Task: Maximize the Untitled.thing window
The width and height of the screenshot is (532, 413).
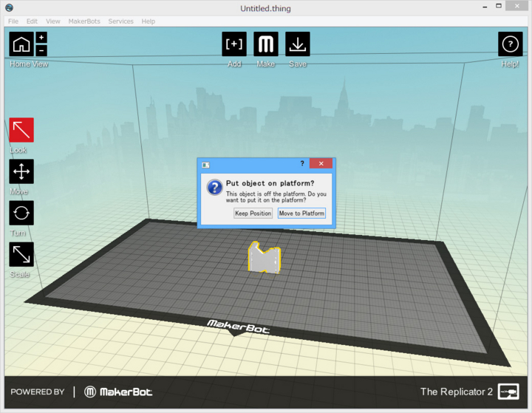Action: click(x=499, y=6)
